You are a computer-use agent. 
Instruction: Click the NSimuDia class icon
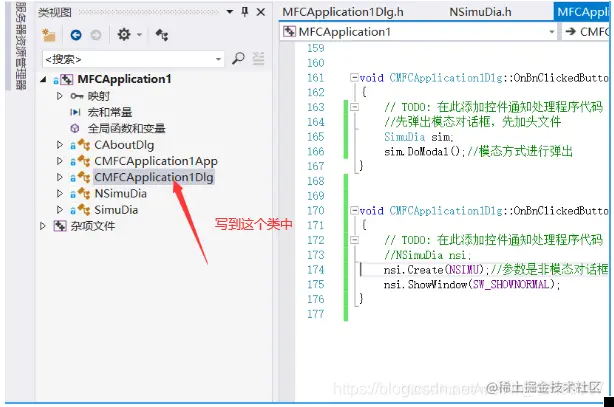point(83,193)
